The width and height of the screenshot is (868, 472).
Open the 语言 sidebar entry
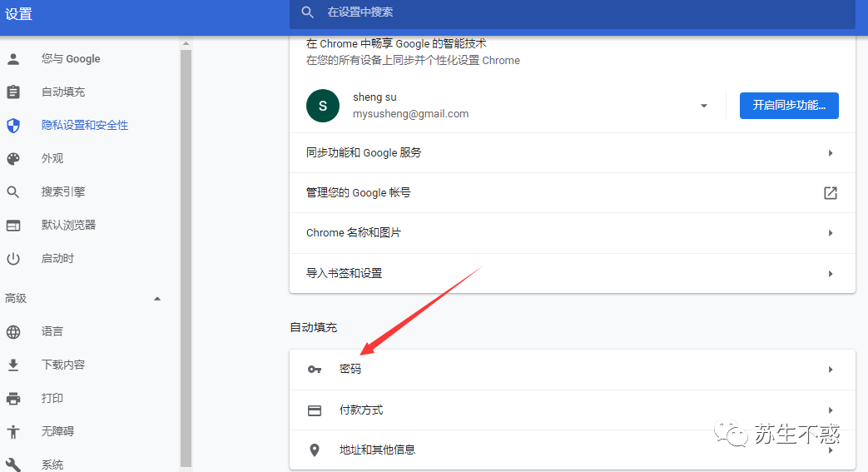pyautogui.click(x=52, y=331)
